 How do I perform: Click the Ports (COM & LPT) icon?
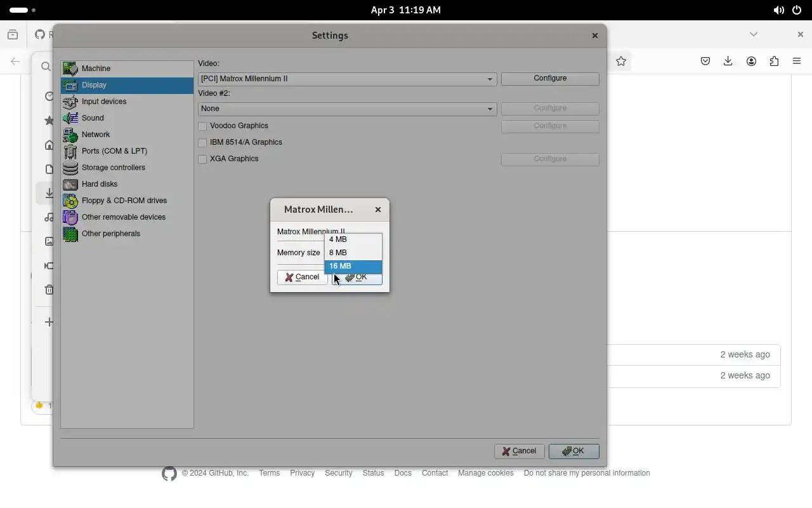(70, 151)
